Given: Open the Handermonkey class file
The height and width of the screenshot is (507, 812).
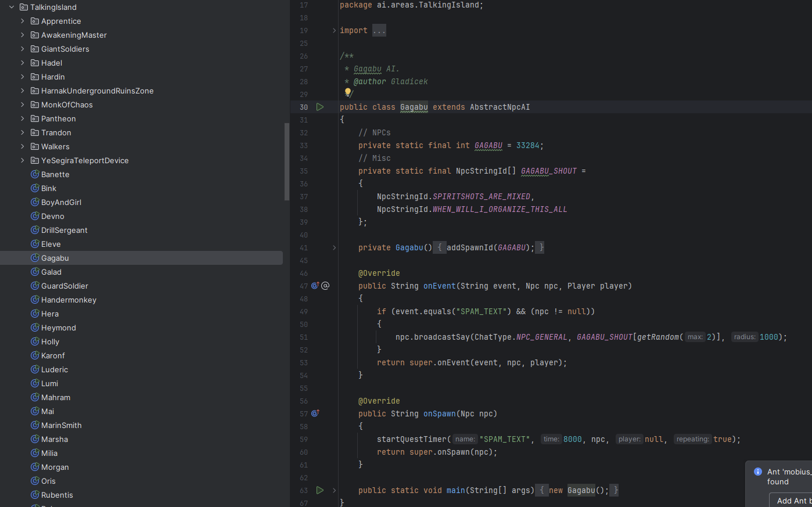Looking at the screenshot, I should [69, 300].
